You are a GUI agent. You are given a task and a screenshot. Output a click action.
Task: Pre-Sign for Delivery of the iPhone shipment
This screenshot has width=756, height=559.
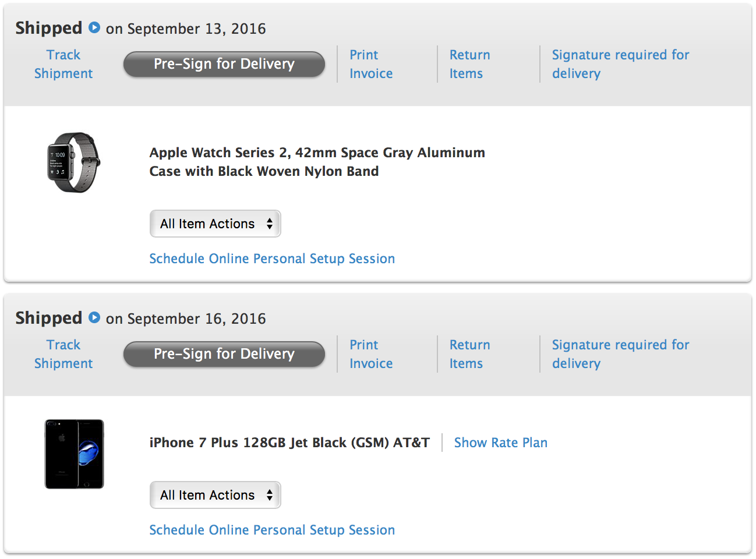click(224, 354)
